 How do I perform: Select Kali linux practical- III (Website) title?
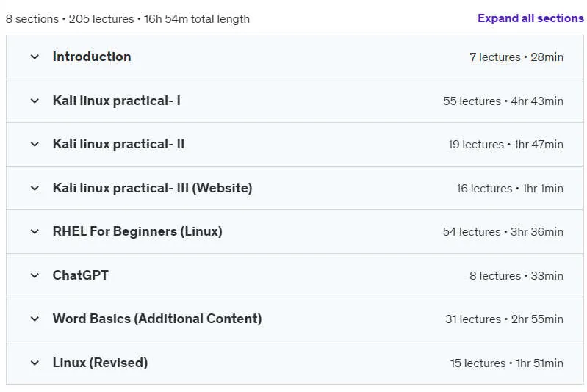click(152, 188)
